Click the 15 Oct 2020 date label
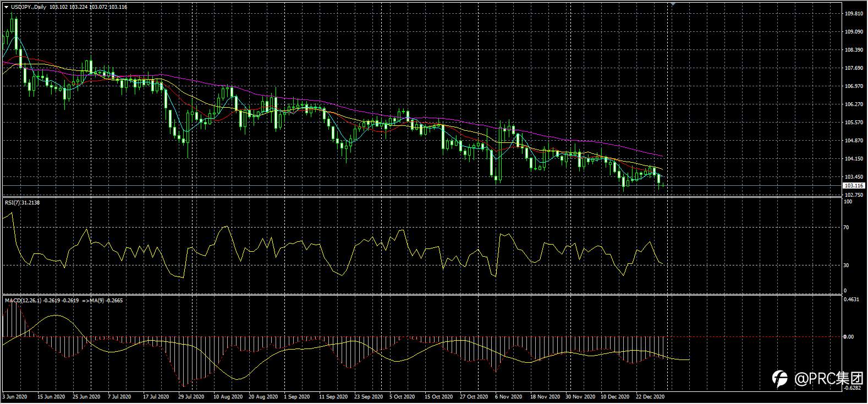868x404 pixels. pyautogui.click(x=438, y=396)
